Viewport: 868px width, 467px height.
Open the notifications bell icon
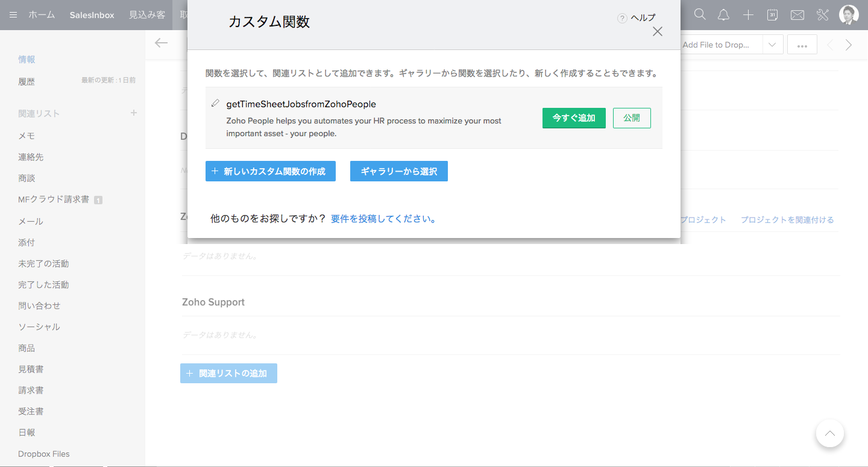click(724, 15)
